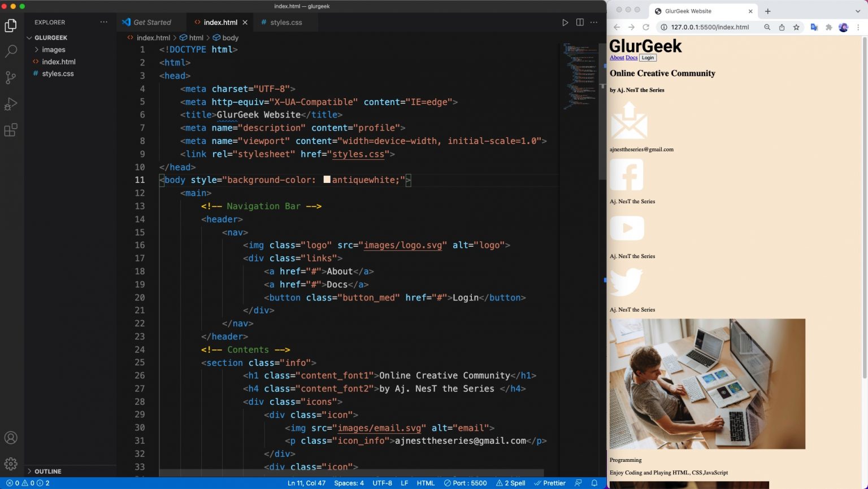
Task: Click the Notifications bell in status bar
Action: coord(594,483)
